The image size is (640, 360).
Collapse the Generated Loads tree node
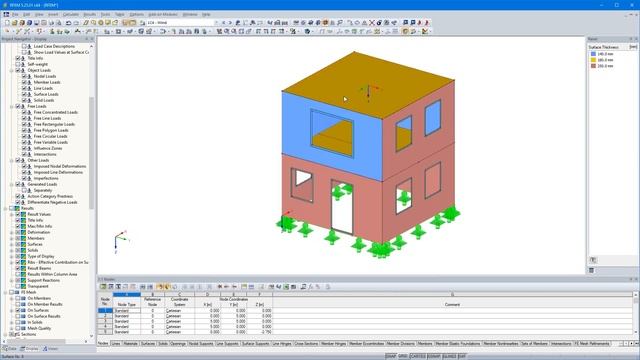12,184
